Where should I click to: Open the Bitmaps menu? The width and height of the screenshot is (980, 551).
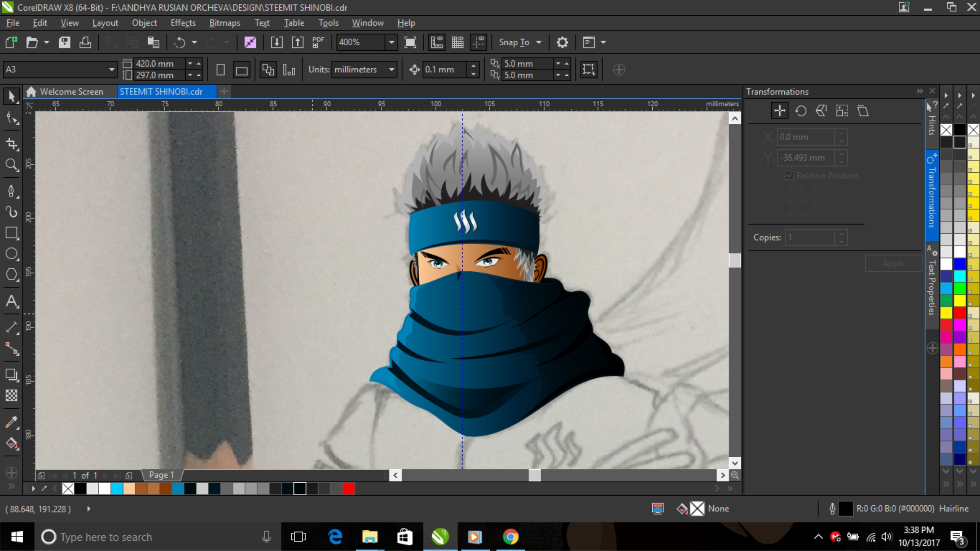[x=224, y=23]
